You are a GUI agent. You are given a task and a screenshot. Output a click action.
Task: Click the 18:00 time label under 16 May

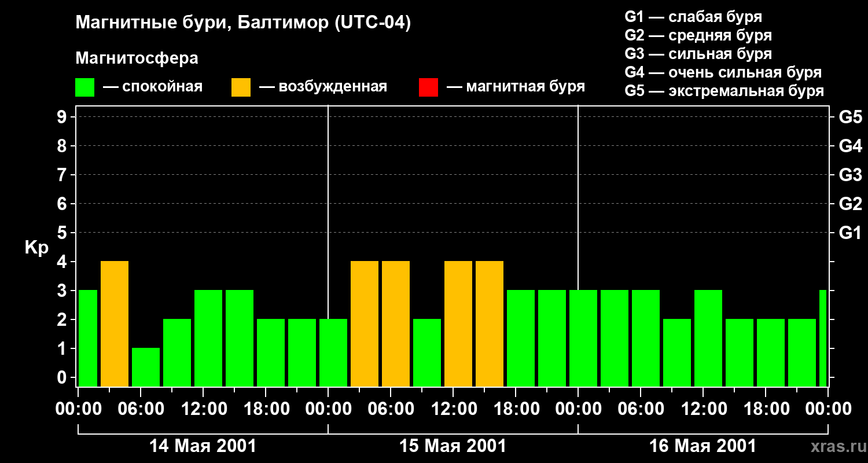point(765,409)
